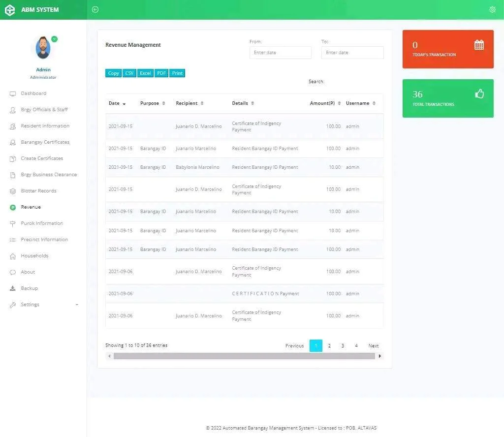This screenshot has width=504, height=437.
Task: Sort table by Purpose column
Action: (153, 103)
